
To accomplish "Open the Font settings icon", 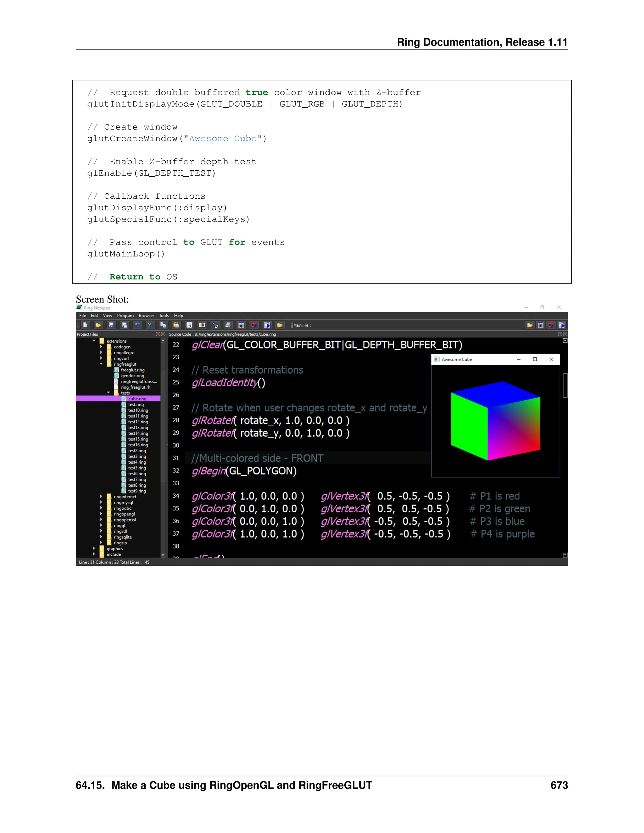I will [189, 325].
